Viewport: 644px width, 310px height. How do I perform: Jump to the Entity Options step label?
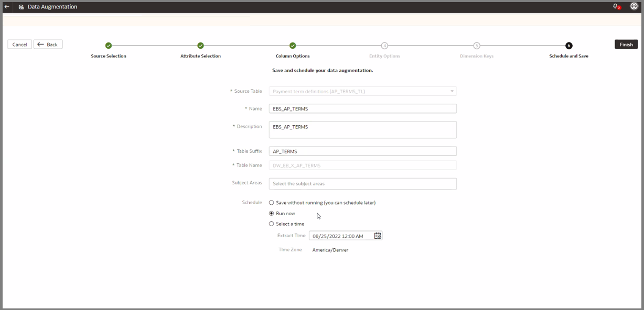[384, 56]
